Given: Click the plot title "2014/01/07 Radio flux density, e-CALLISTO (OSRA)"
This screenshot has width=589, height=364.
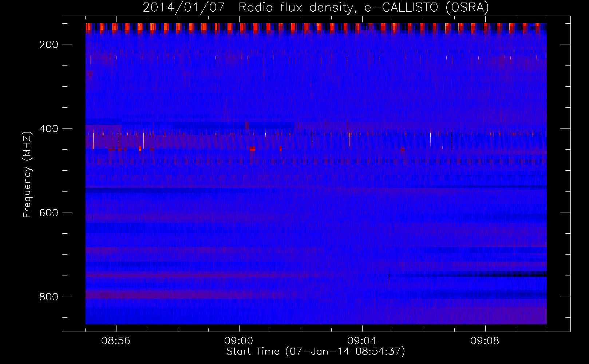Looking at the screenshot, I should (316, 7).
